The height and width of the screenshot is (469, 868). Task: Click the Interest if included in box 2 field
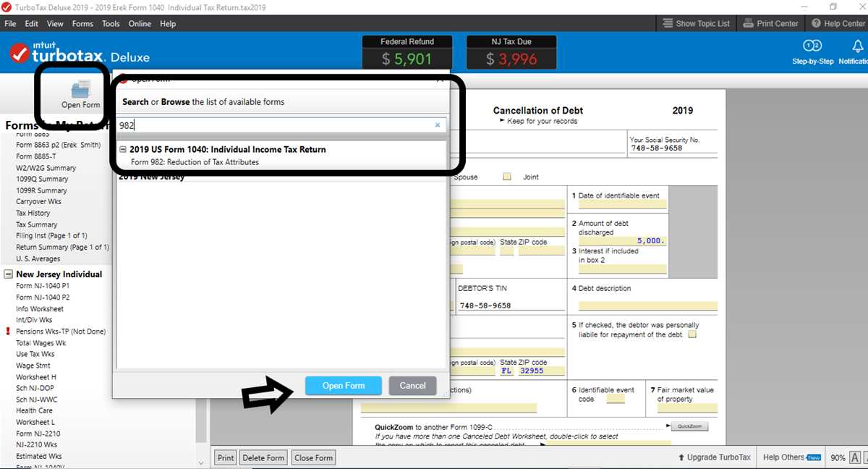[x=622, y=269]
